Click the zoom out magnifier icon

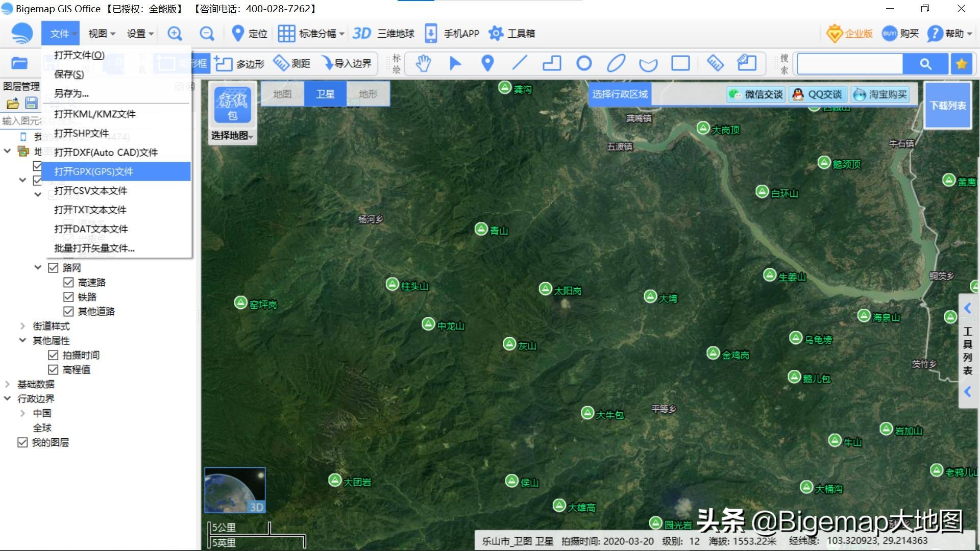click(207, 34)
